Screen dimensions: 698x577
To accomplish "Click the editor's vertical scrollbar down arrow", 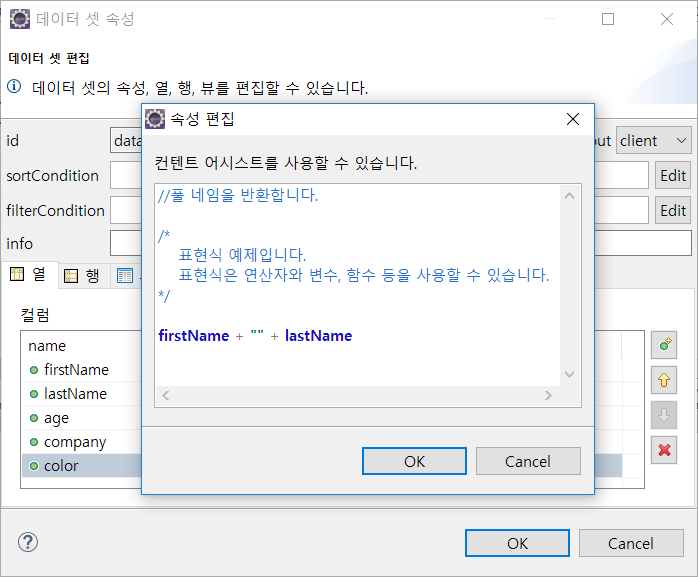I will point(570,374).
